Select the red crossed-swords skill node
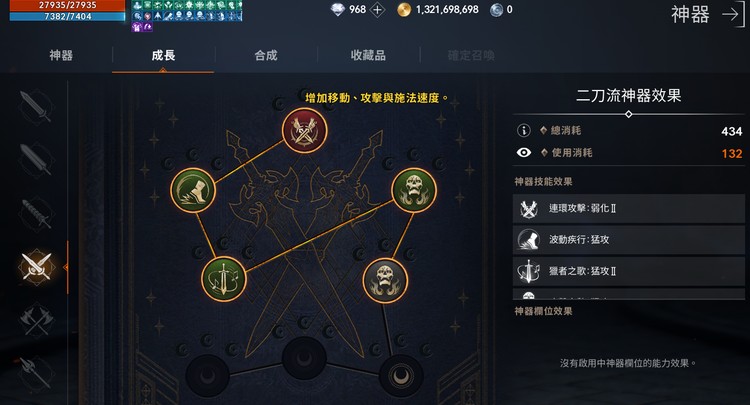The height and width of the screenshot is (405, 750). tap(304, 131)
